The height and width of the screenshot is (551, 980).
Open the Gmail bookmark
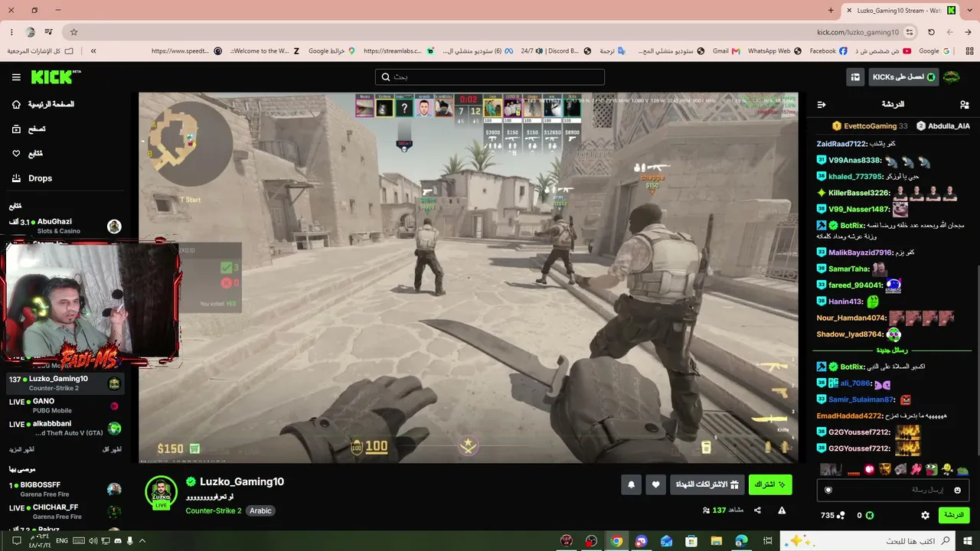(x=726, y=51)
